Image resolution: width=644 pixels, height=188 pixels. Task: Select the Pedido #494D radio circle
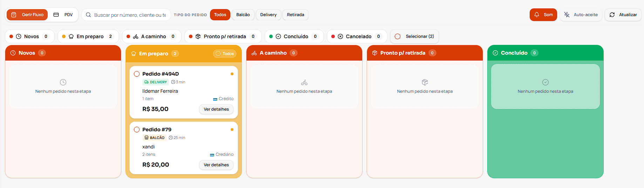tap(137, 74)
